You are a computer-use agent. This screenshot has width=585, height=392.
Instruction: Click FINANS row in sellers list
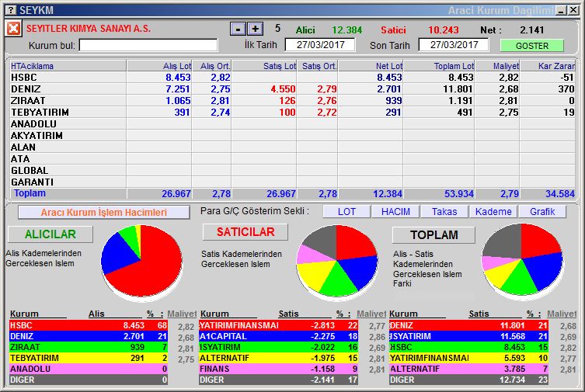click(x=278, y=369)
